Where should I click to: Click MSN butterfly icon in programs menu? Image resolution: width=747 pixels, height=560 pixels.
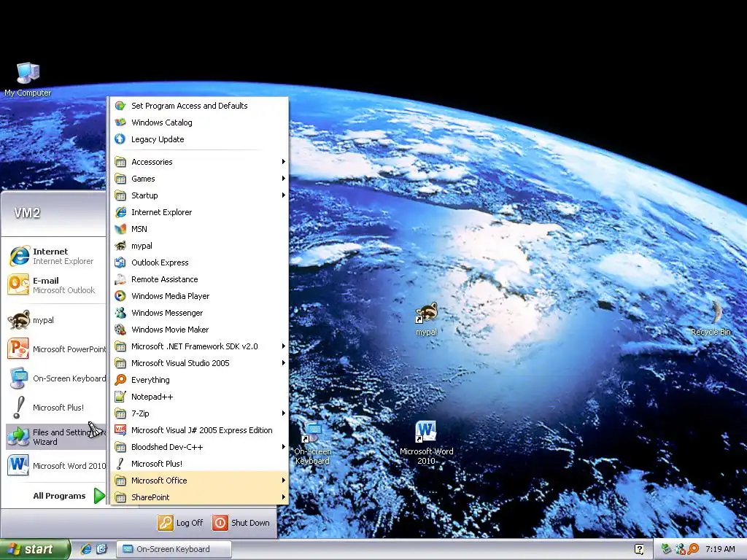pyautogui.click(x=120, y=229)
